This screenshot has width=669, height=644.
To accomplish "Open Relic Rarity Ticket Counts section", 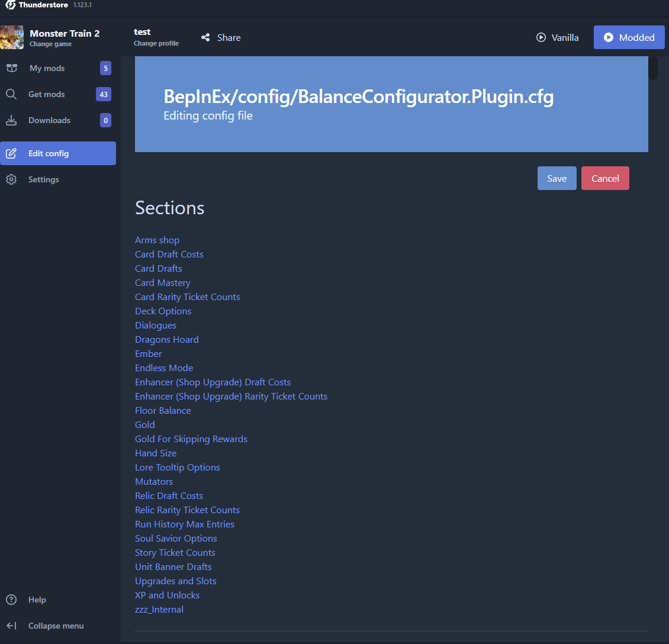I will (x=187, y=510).
